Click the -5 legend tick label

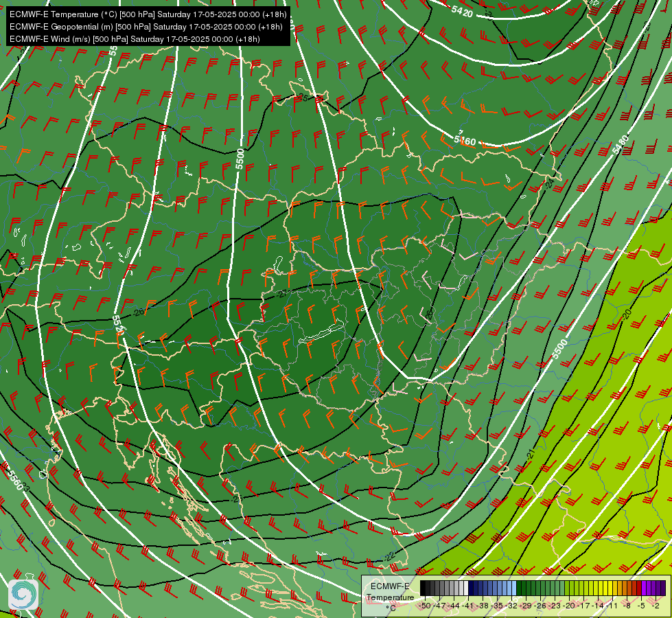pos(641,606)
